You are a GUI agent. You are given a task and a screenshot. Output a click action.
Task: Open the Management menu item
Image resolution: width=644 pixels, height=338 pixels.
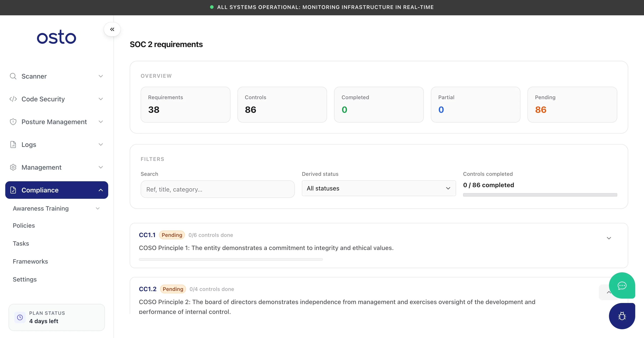[x=57, y=167]
